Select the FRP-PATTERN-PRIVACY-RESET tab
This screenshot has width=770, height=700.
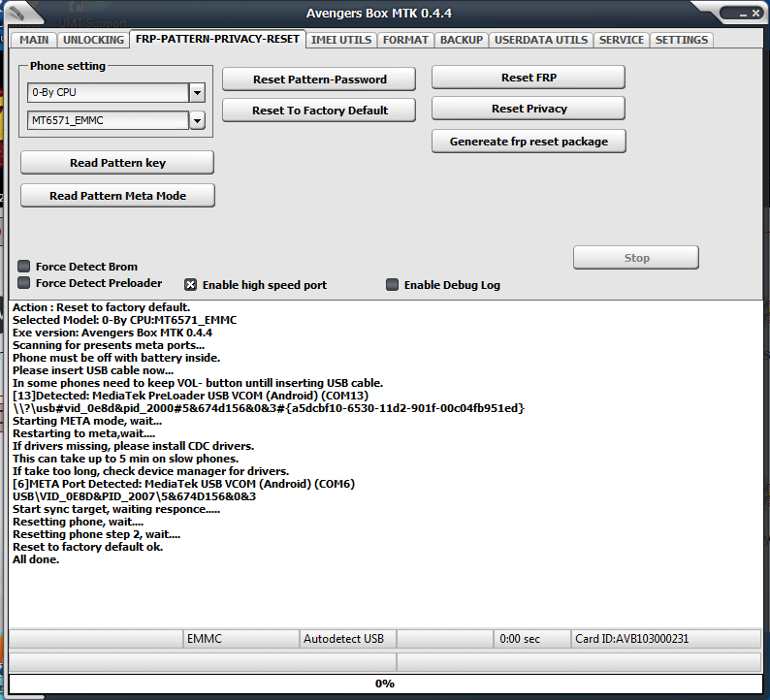217,39
